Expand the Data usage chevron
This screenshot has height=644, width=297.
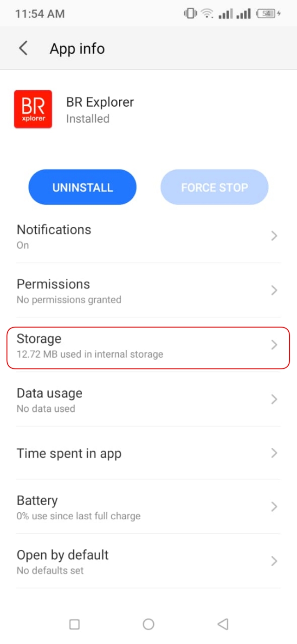[x=274, y=399]
